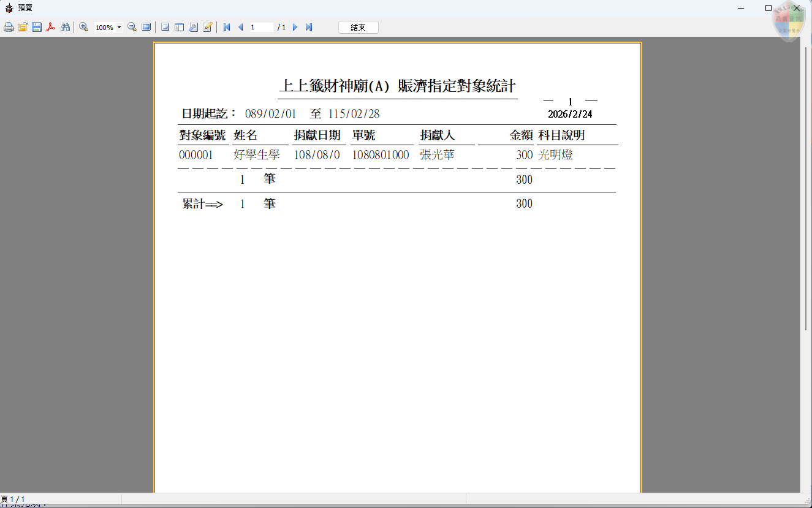The width and height of the screenshot is (812, 508).
Task: Expand the 100% zoom dropdown
Action: (119, 27)
